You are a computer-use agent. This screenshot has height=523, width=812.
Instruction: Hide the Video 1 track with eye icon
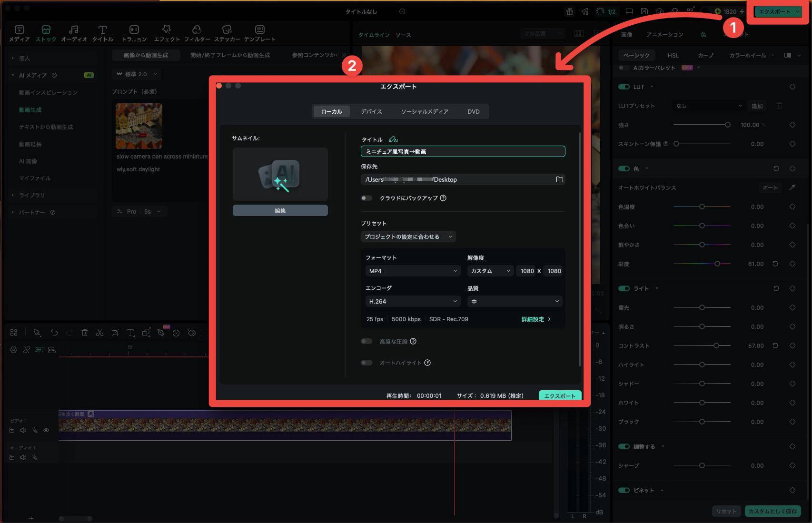[x=46, y=430]
